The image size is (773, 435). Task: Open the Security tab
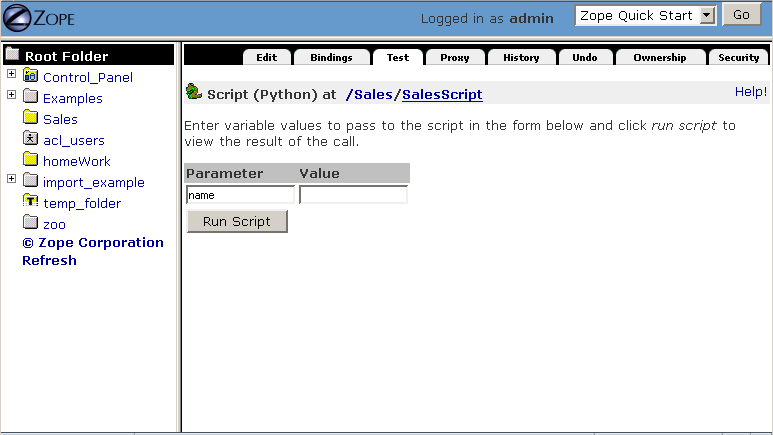coord(739,58)
